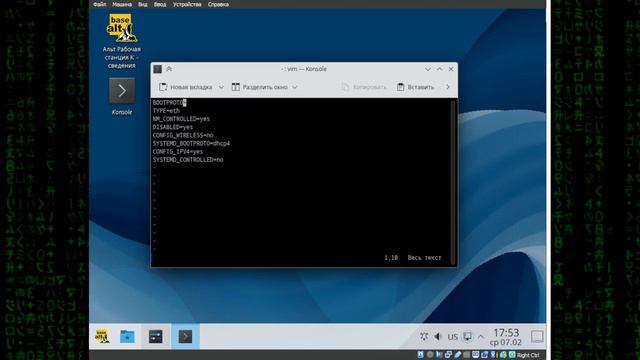Launch Konsole from desktop shortcut

point(122,96)
